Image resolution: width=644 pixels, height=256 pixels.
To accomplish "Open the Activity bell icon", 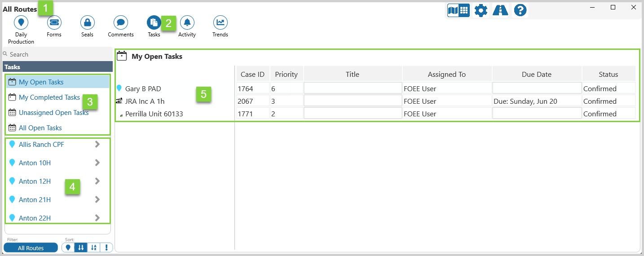I will click(187, 22).
